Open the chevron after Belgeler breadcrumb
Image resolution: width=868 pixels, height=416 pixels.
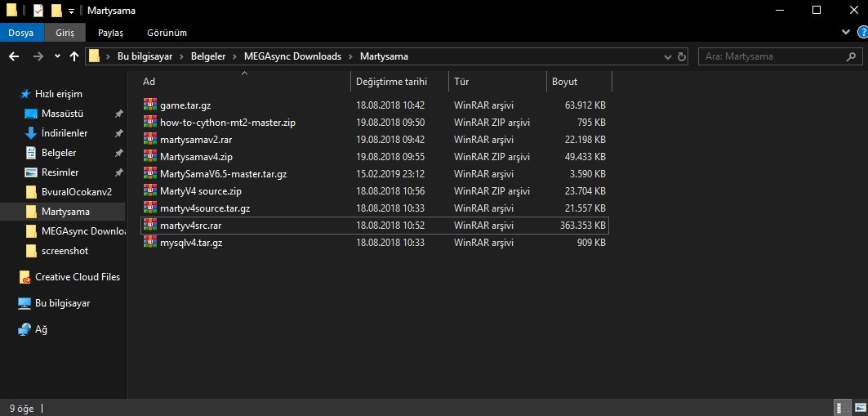tap(234, 56)
